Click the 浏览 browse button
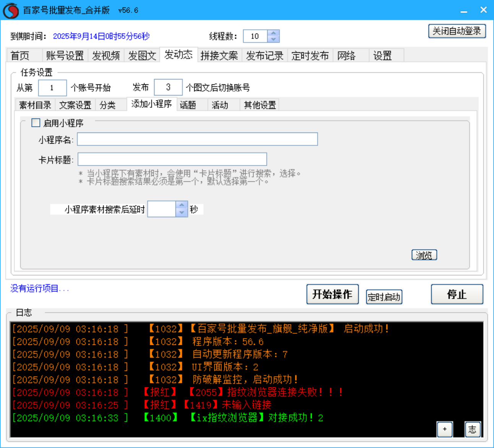494x448 pixels. [424, 255]
